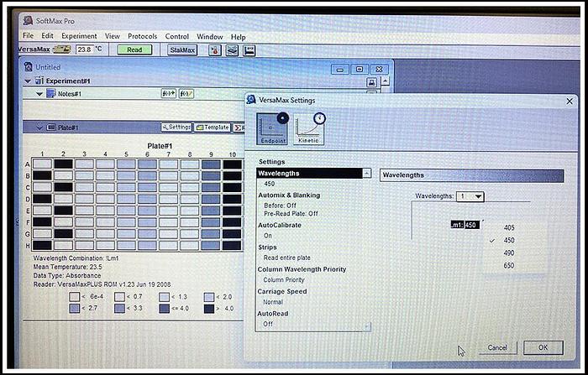Click the Untitled document icon
Image resolution: width=588 pixels, height=375 pixels.
[x=28, y=66]
